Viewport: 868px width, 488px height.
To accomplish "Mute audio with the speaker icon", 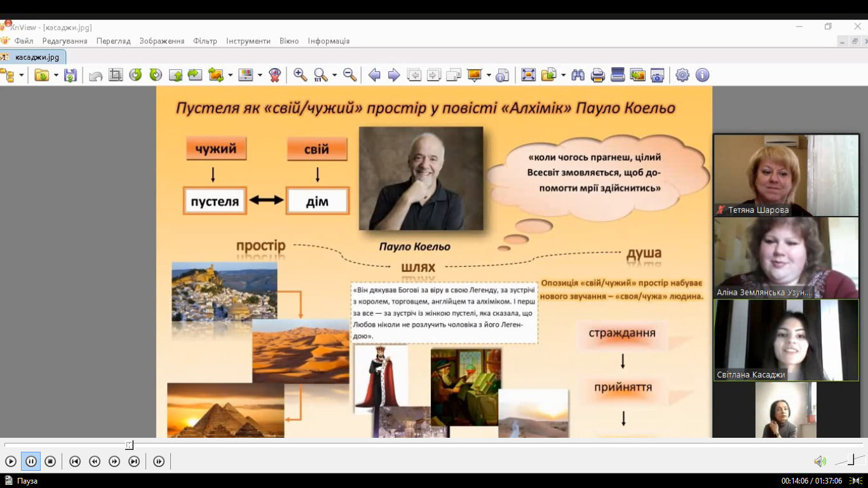I will pyautogui.click(x=820, y=461).
